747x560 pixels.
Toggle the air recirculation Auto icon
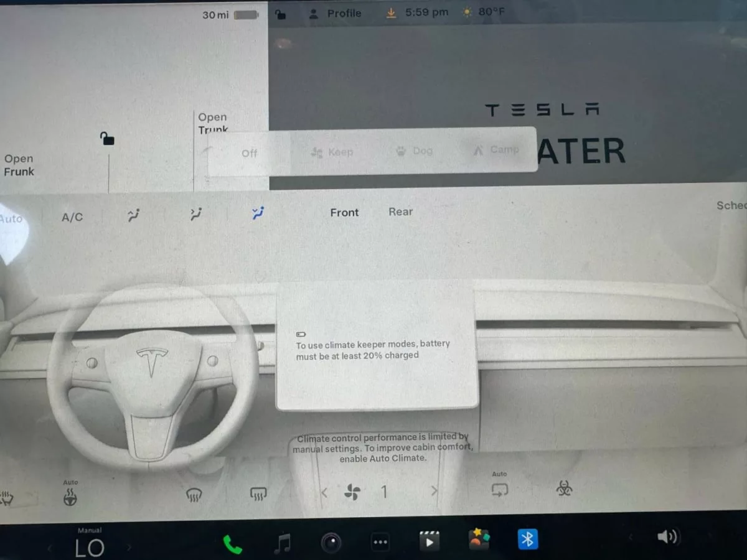499,489
